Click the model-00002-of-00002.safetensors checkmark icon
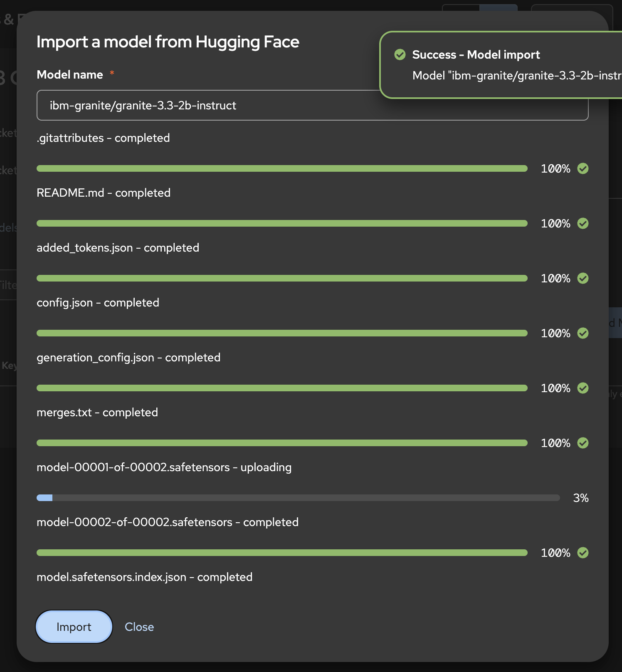 tap(583, 553)
